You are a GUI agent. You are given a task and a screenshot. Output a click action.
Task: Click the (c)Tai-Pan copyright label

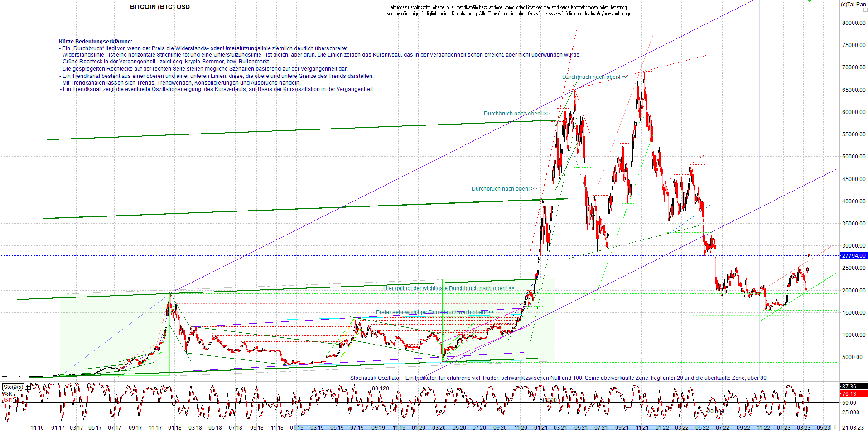[x=854, y=5]
